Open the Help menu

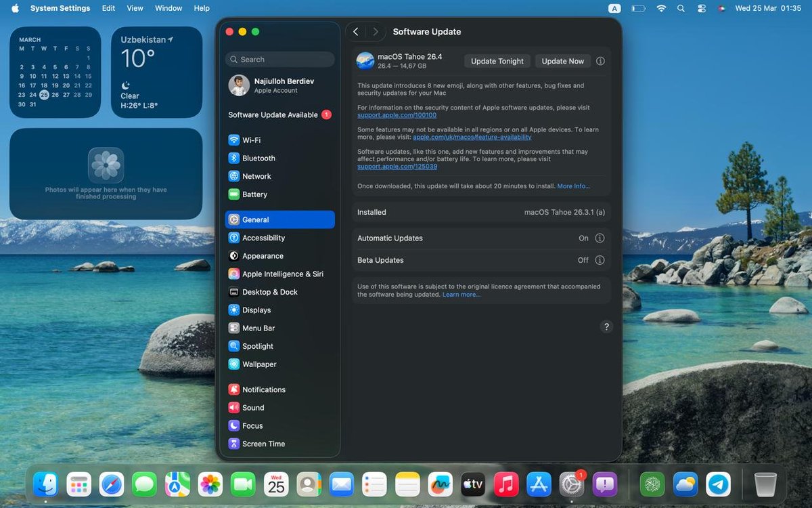[x=202, y=8]
